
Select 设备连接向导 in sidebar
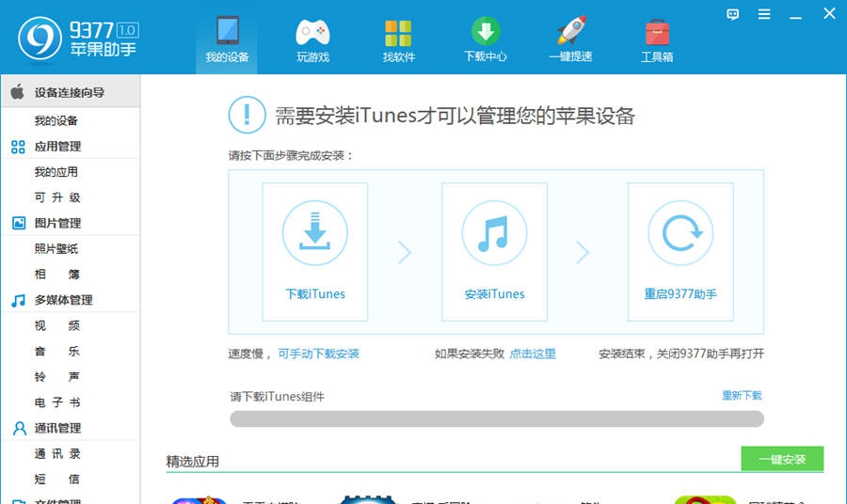(71, 92)
